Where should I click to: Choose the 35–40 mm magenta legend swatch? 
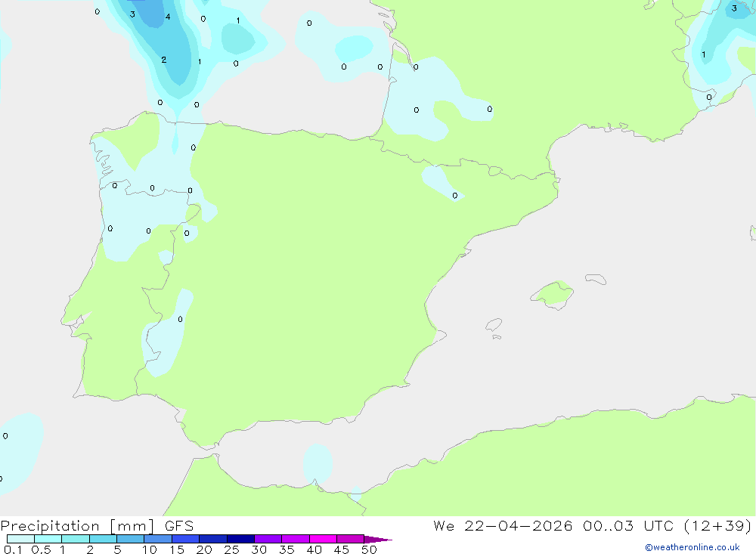[296, 539]
